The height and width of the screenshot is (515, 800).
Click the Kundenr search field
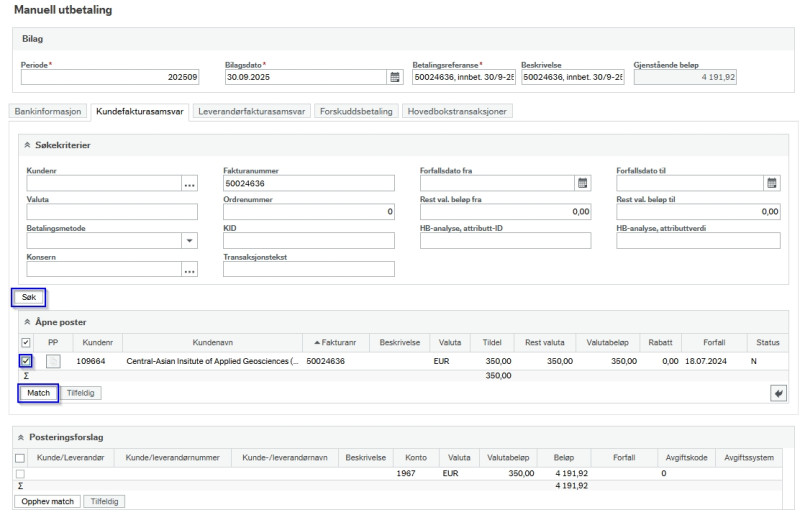[104, 184]
